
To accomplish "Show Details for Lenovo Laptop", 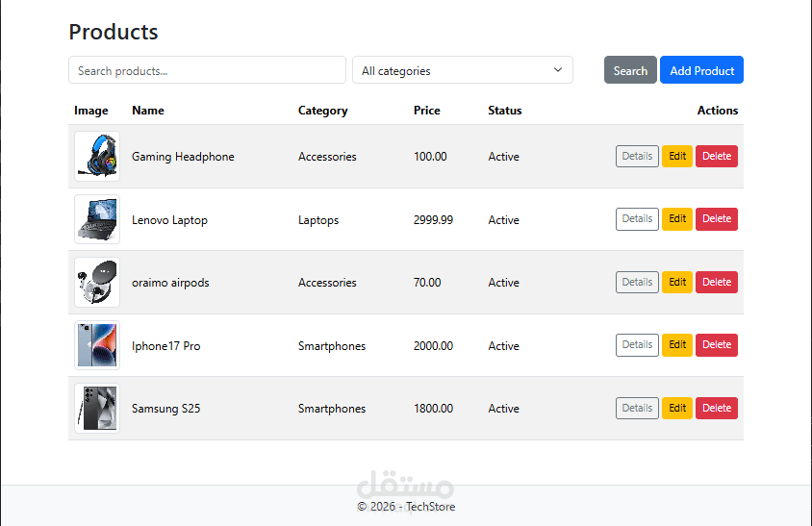I will (637, 219).
